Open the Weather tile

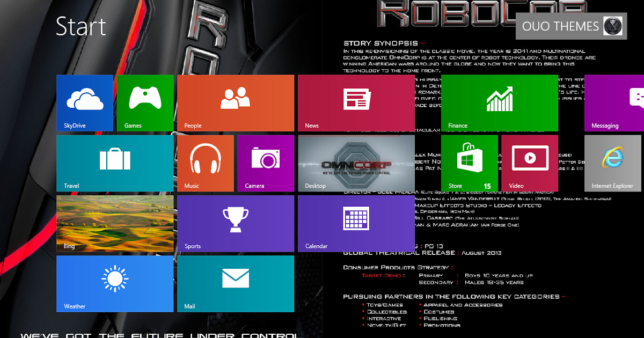coord(115,284)
